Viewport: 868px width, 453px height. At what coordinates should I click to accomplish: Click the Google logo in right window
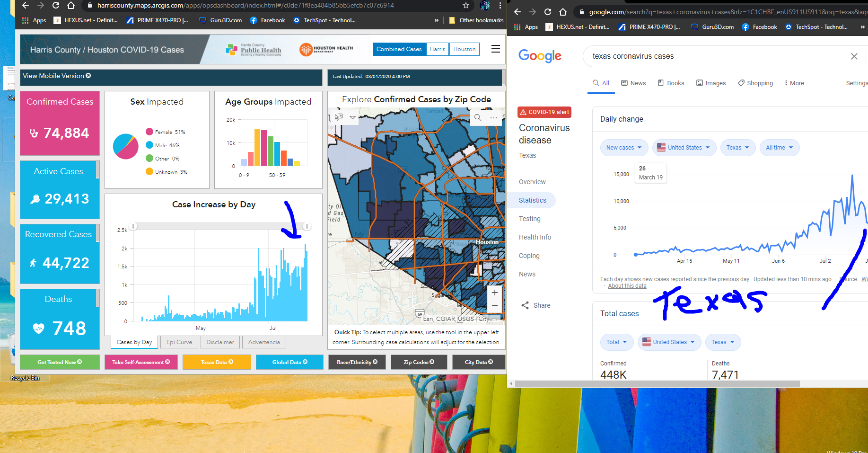(540, 56)
